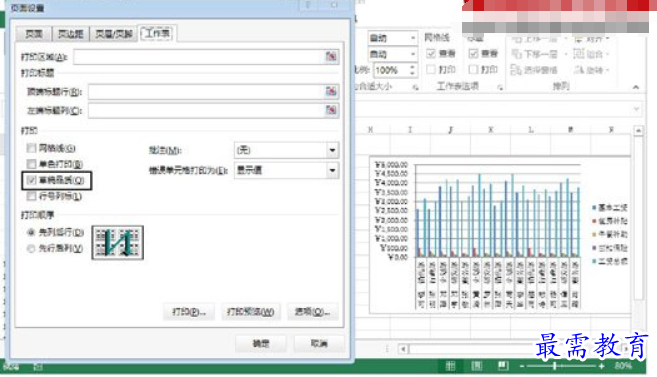Click the zoom slider handle in the status bar
Screen dimensions: 657x377
click(x=554, y=367)
